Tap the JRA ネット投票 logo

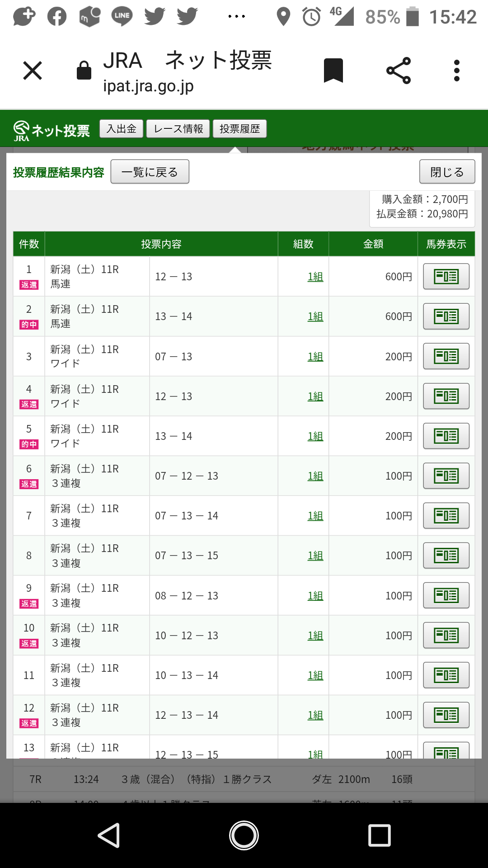[x=52, y=130]
